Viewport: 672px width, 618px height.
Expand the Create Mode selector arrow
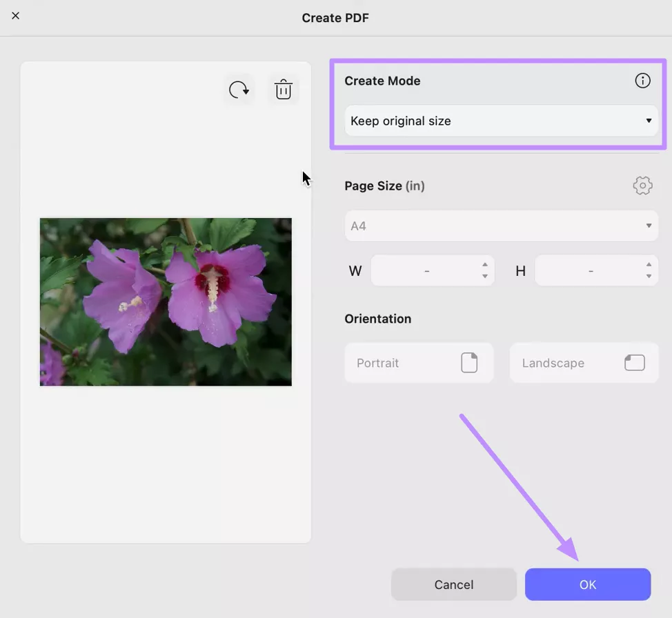pyautogui.click(x=648, y=120)
